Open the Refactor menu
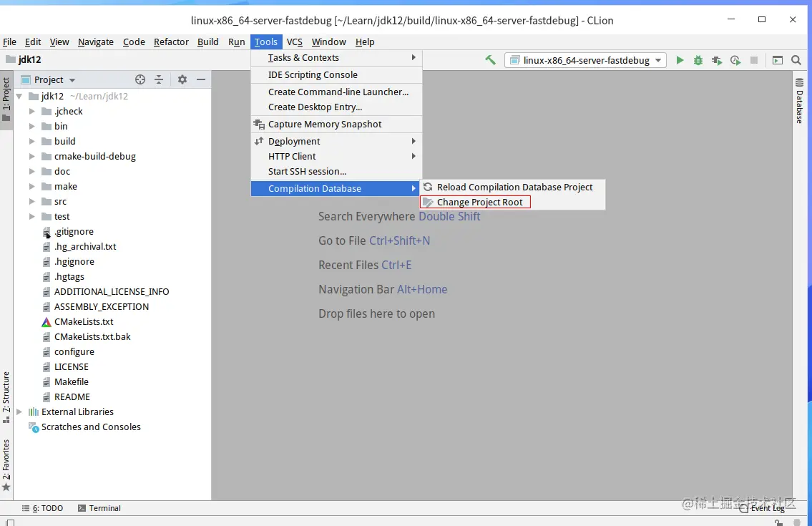The image size is (812, 526). click(171, 42)
